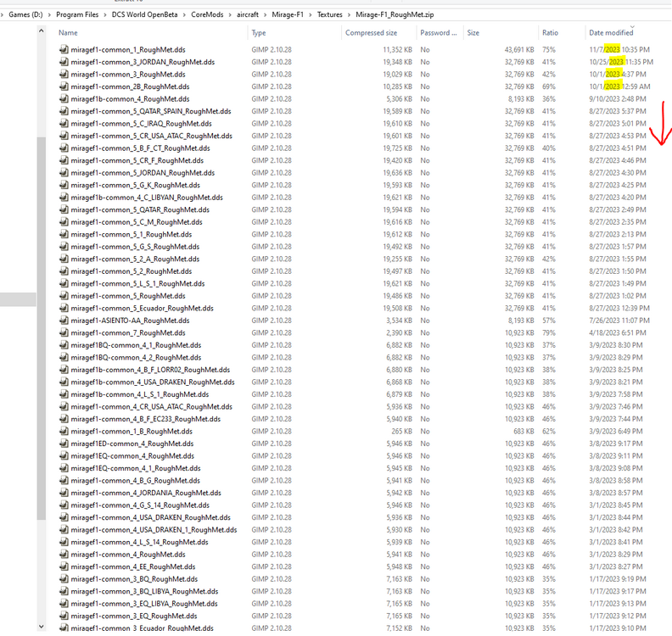Open CoreMods folder breadcrumb
Viewport: 672px width, 636px height.
pyautogui.click(x=207, y=14)
